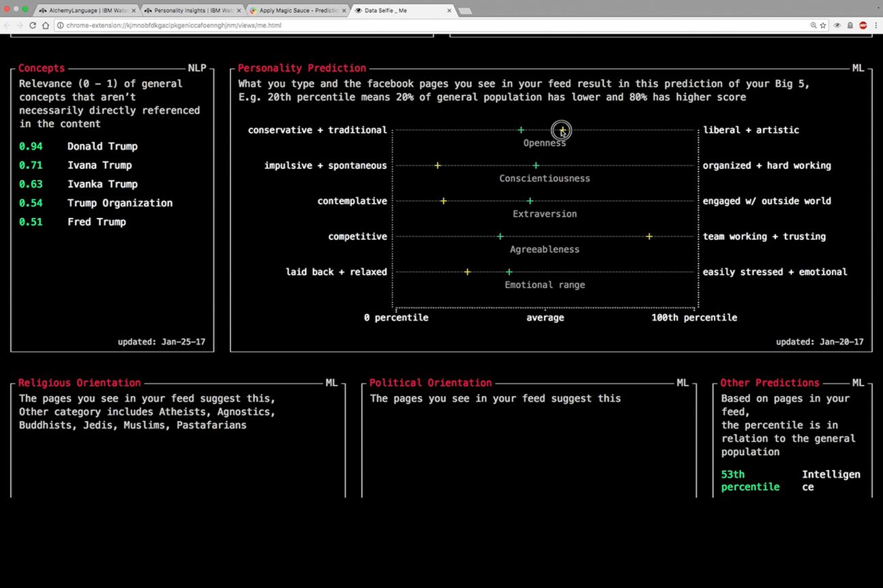The width and height of the screenshot is (883, 588).
Task: Click the Adblock Plus extension icon
Action: point(863,25)
